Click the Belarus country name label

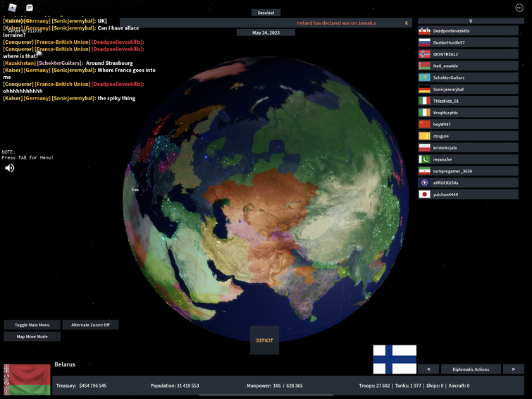click(x=65, y=364)
